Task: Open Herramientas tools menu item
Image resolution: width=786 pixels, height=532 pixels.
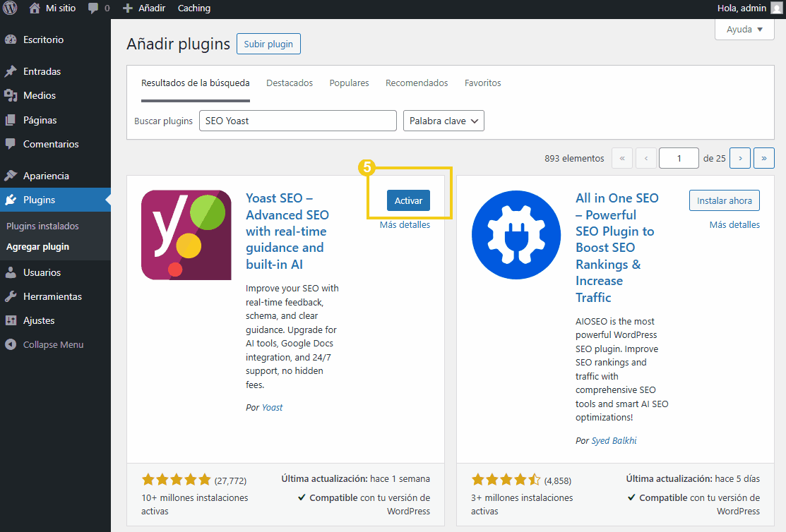Action: (52, 296)
